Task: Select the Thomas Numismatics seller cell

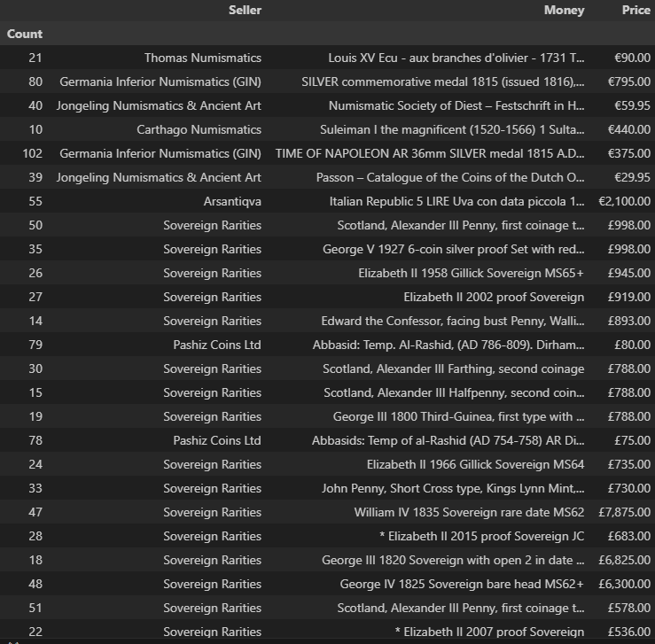Action: point(203,58)
